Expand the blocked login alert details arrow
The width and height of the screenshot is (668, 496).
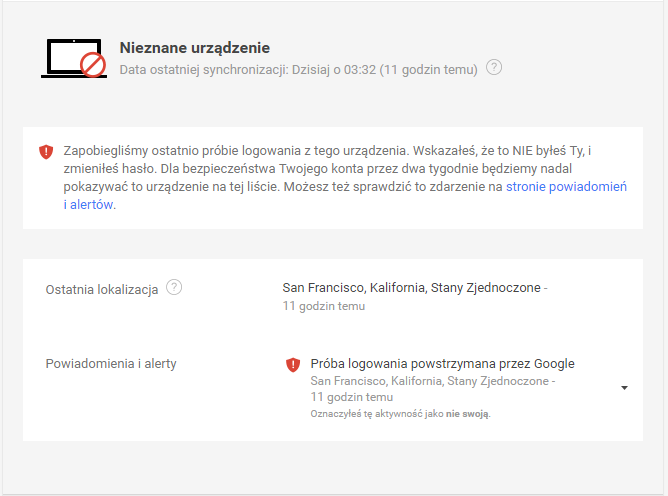tap(624, 388)
